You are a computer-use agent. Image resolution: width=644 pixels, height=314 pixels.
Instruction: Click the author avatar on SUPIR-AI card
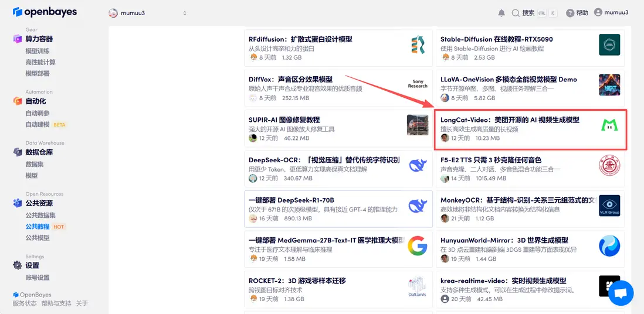point(253,138)
